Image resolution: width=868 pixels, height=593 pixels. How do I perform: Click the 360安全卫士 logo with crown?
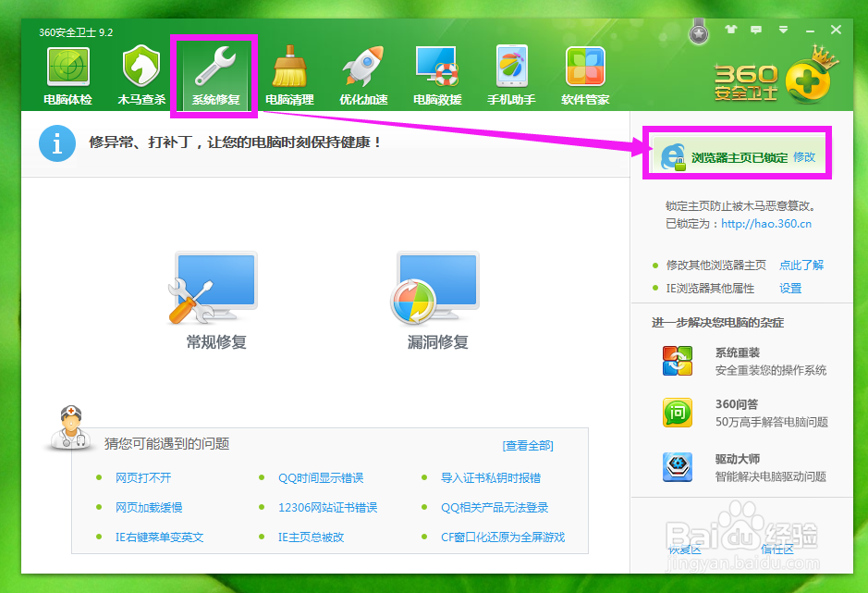776,76
